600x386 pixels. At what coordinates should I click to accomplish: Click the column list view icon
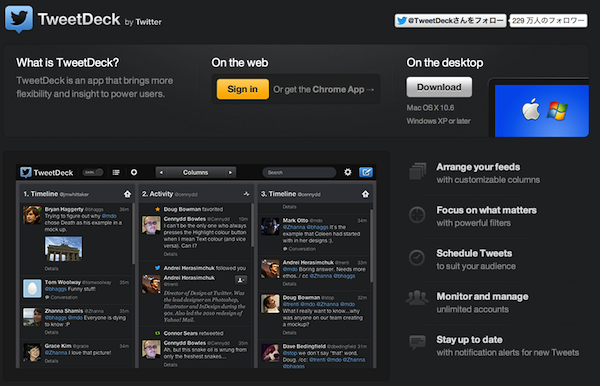point(116,173)
